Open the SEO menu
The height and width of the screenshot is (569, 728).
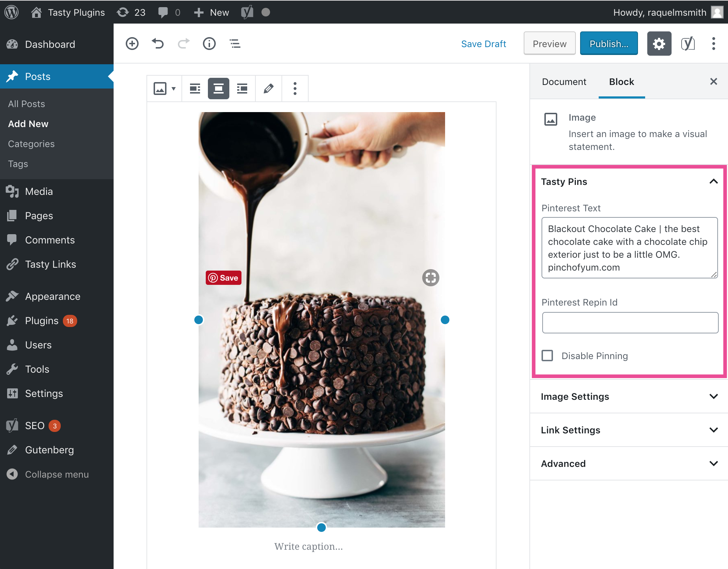click(x=57, y=426)
